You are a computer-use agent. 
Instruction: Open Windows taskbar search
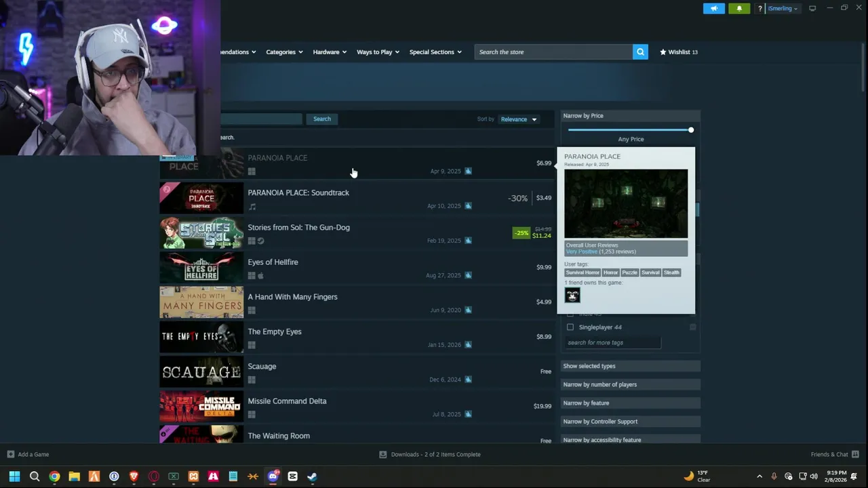point(35,476)
